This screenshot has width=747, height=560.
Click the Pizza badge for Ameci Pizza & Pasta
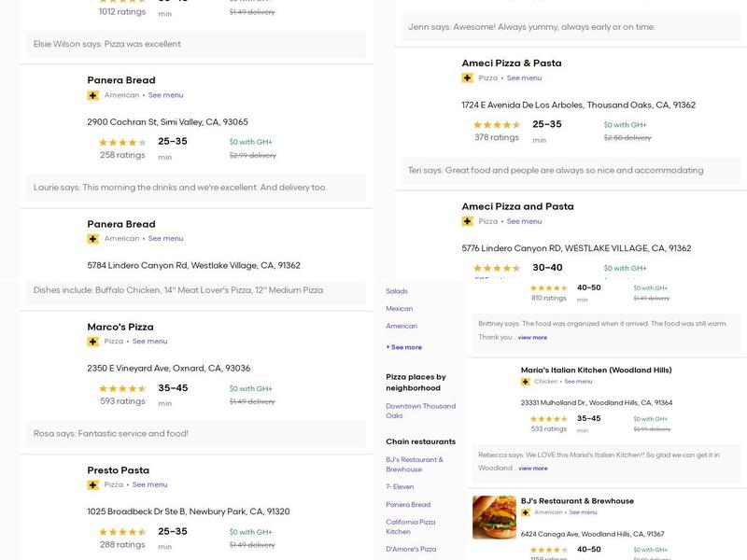[x=466, y=76]
